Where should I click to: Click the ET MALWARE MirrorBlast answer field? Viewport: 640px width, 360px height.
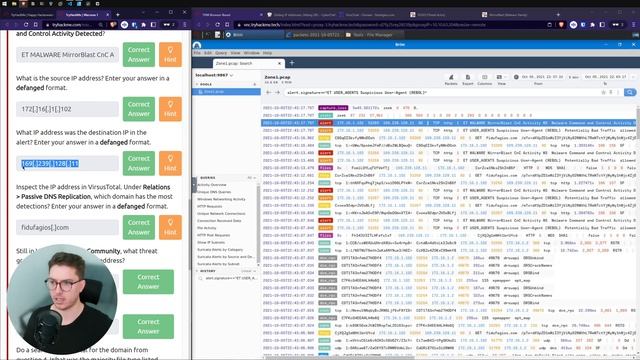click(67, 55)
